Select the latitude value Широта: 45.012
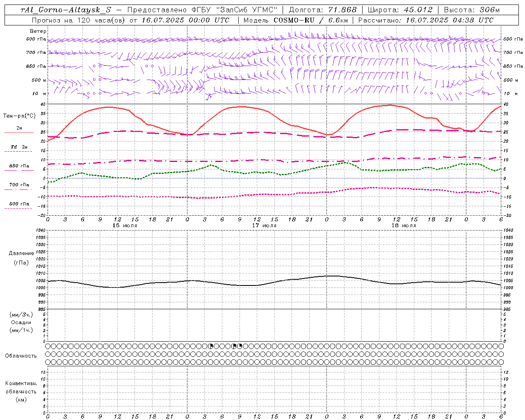Image resolution: width=525 pixels, height=420 pixels. pyautogui.click(x=400, y=10)
